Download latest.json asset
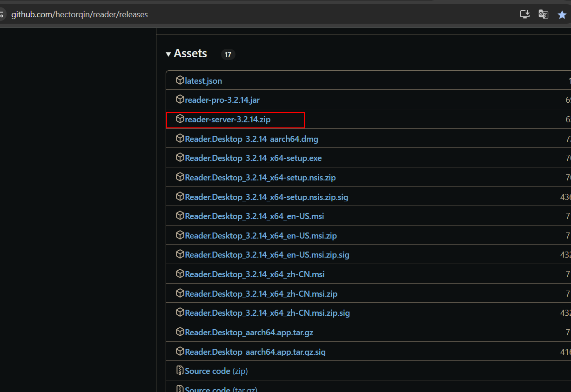This screenshot has width=571, height=392. pyautogui.click(x=203, y=81)
